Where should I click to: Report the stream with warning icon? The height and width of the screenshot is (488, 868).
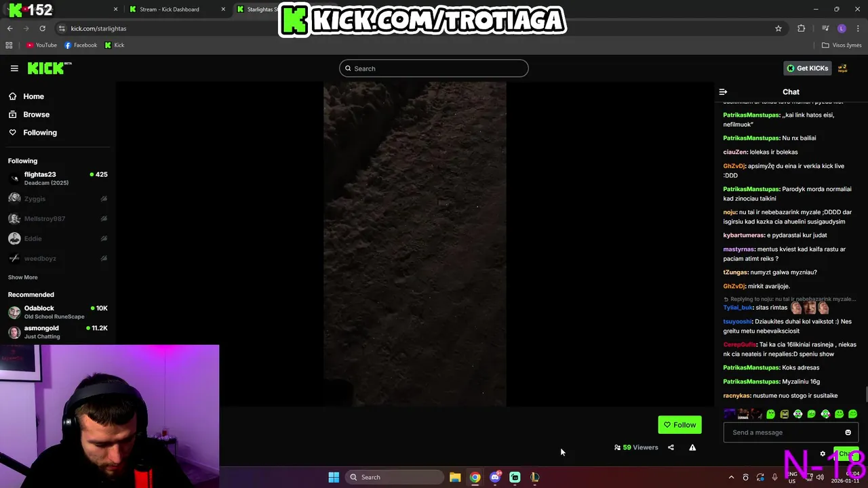(x=692, y=447)
